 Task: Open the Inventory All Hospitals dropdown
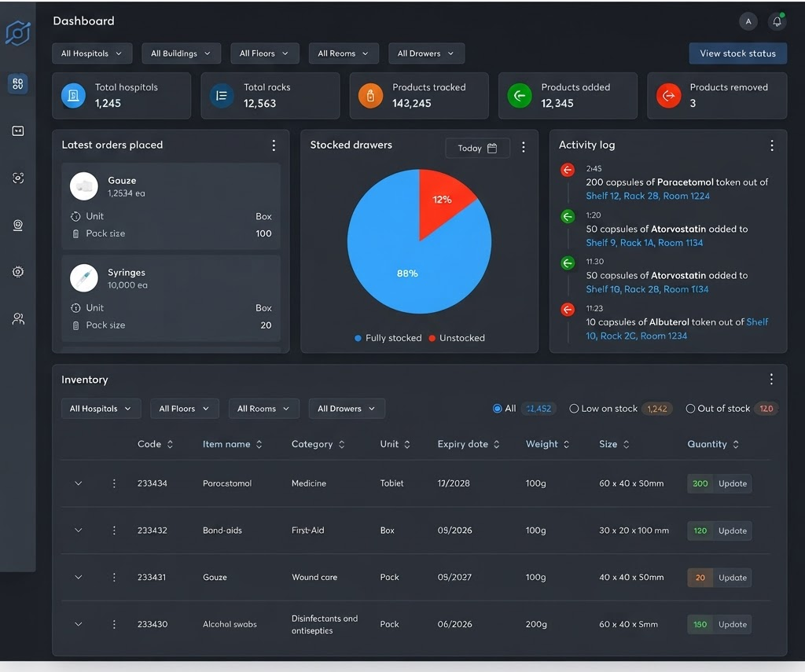point(101,409)
